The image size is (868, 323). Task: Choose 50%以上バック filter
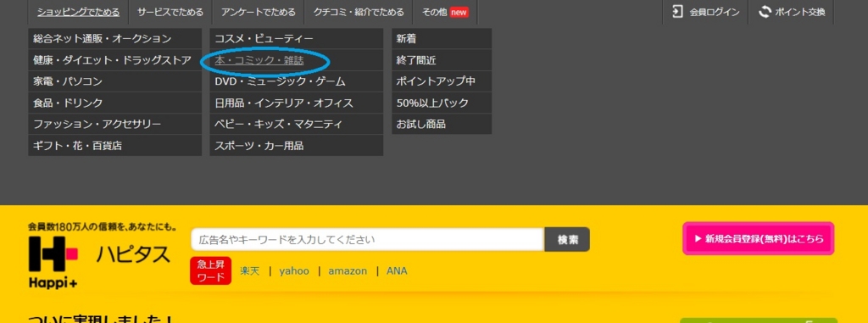(442, 103)
